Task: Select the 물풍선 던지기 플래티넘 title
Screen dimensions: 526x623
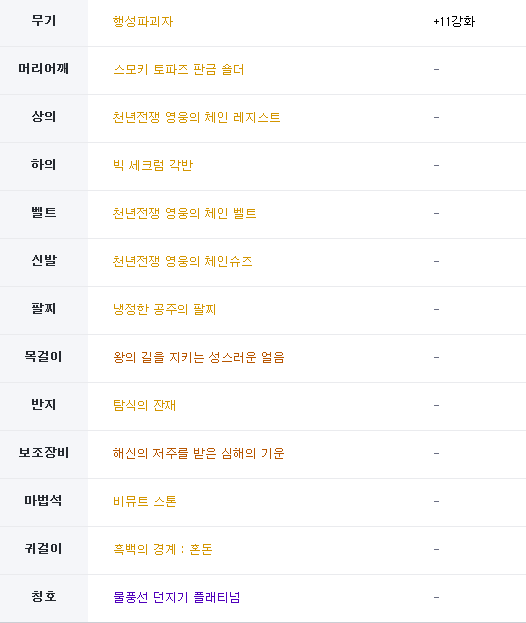Action: tap(176, 597)
